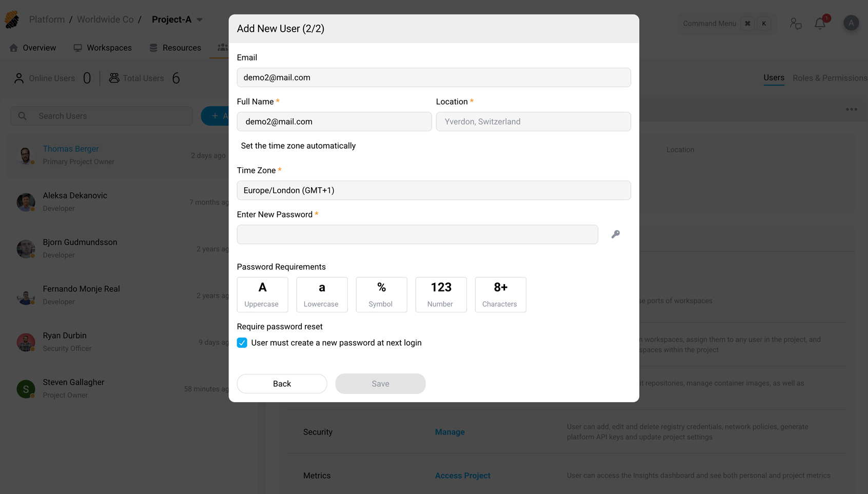868x494 pixels.
Task: Open the notifications bell icon
Action: [820, 24]
